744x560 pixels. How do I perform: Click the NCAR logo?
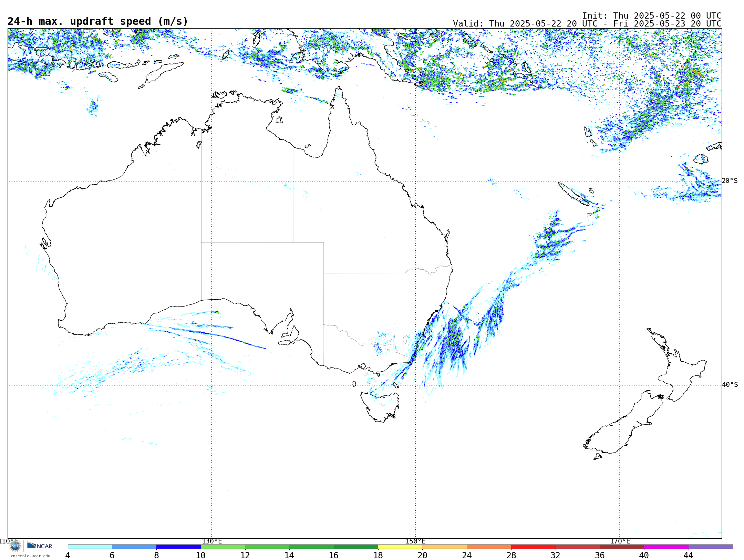(40, 546)
